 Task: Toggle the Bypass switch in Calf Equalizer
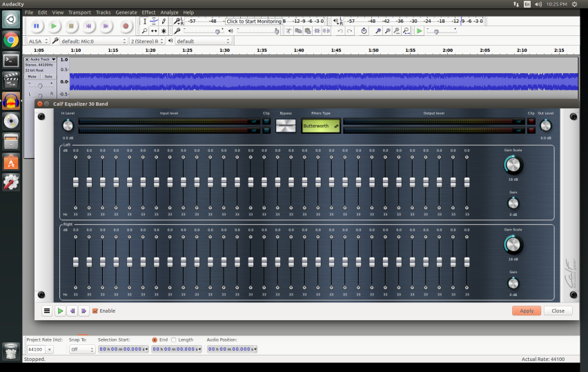(285, 126)
